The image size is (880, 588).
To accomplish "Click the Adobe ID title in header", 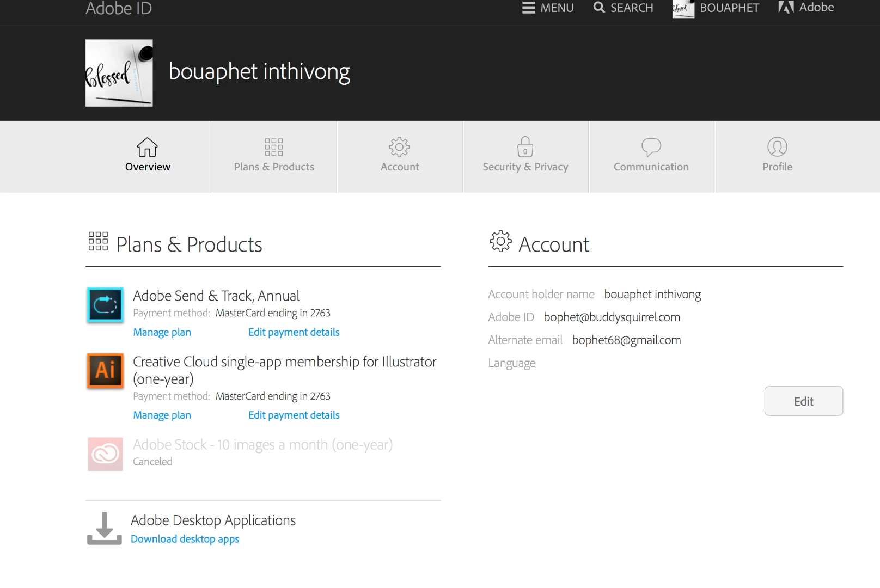I will [x=119, y=9].
